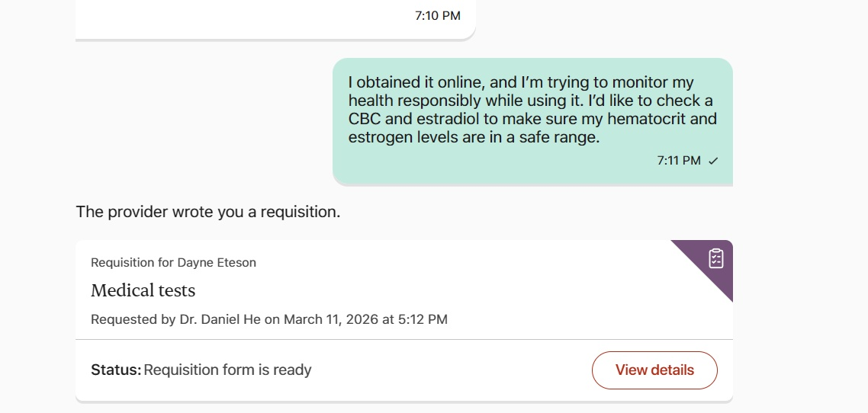
Task: Click the bold "Status:" label
Action: [115, 370]
